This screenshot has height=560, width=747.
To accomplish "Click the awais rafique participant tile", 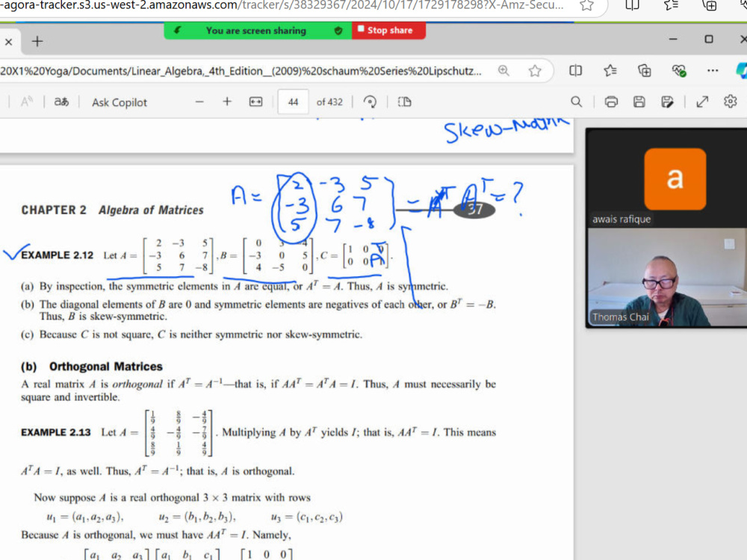I will coord(667,178).
